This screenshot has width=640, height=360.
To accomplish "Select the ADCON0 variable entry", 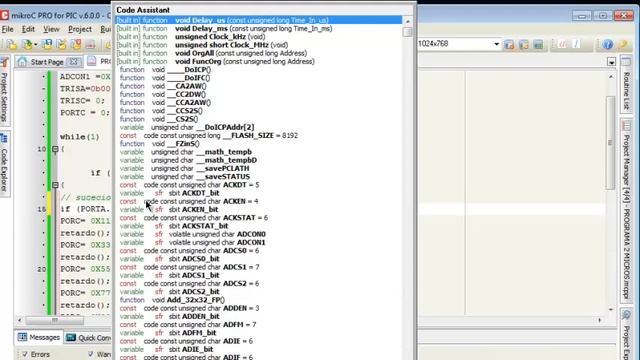I will [259, 234].
